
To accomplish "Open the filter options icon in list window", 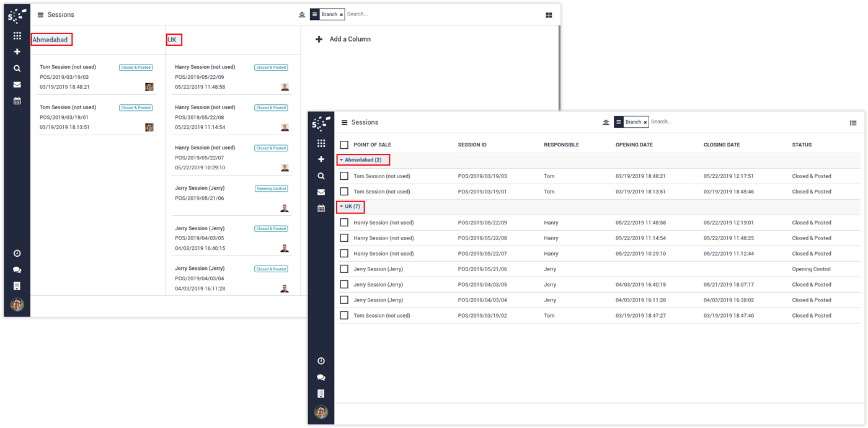I will coord(606,122).
